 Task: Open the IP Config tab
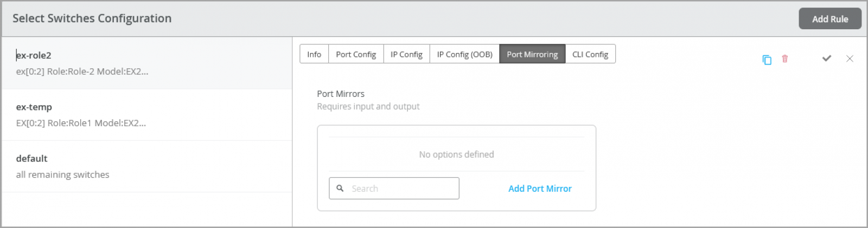click(406, 54)
